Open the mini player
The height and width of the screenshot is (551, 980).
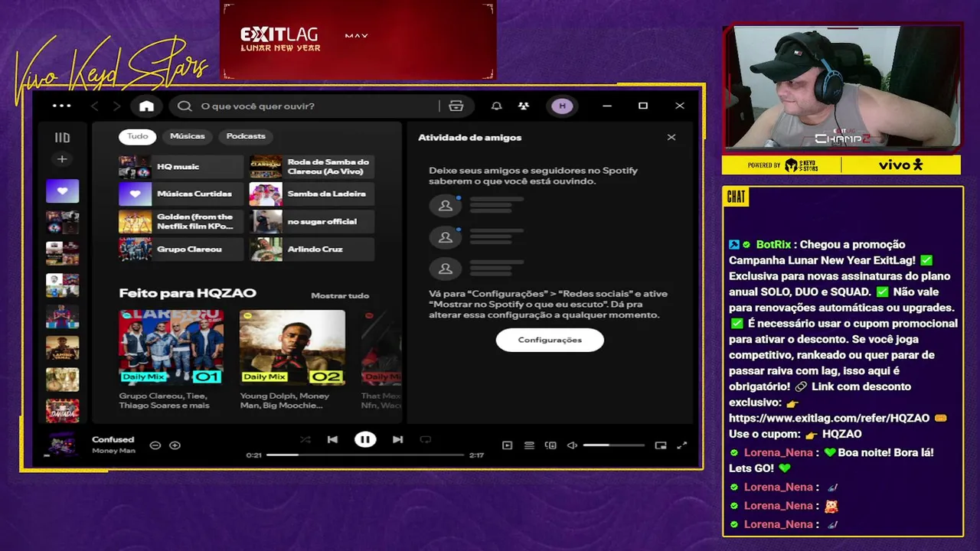[661, 445]
